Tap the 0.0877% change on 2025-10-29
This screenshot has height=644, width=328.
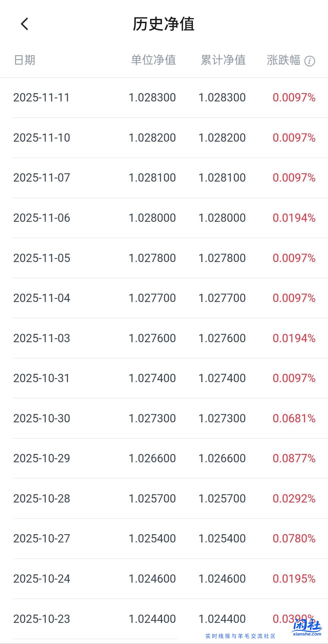pyautogui.click(x=294, y=458)
